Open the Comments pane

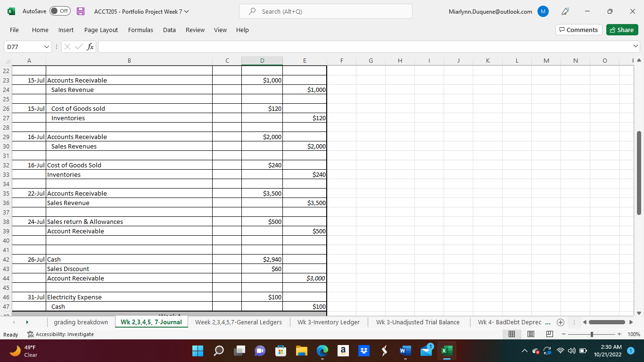point(578,29)
